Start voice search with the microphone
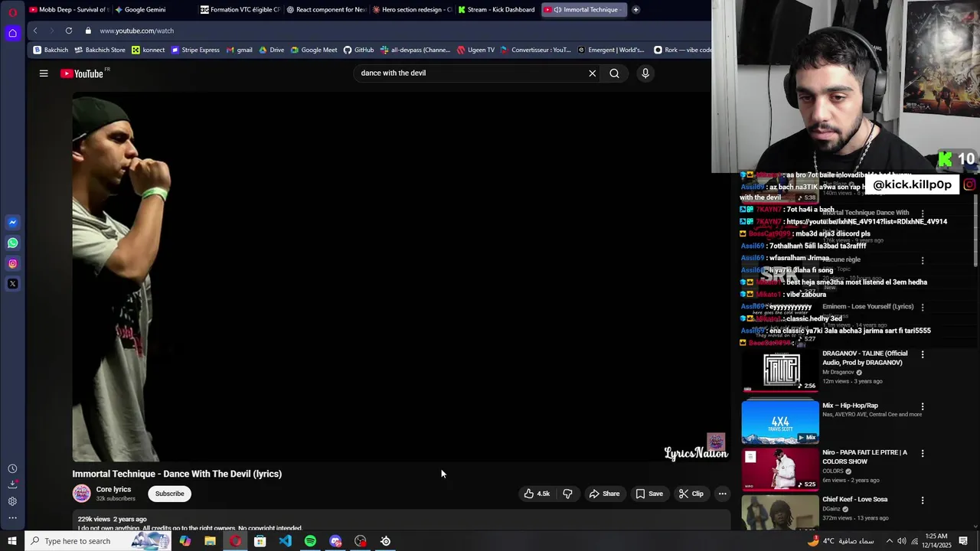Image resolution: width=980 pixels, height=551 pixels. [645, 73]
